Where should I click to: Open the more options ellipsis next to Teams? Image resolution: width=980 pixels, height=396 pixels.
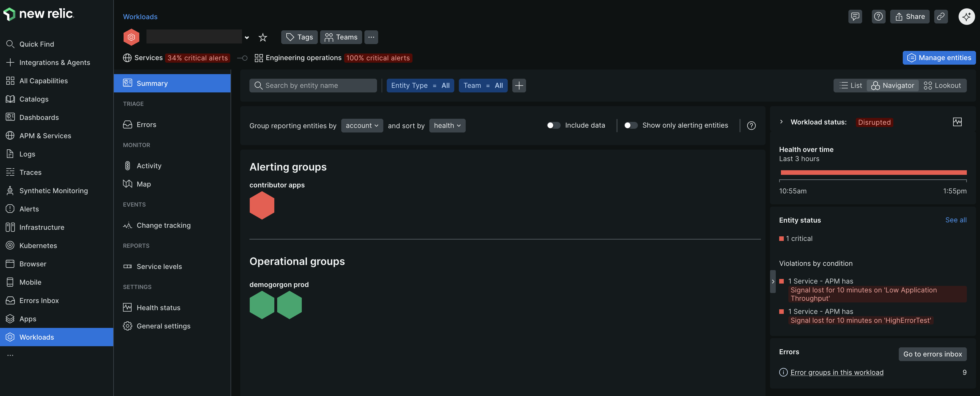pos(371,37)
